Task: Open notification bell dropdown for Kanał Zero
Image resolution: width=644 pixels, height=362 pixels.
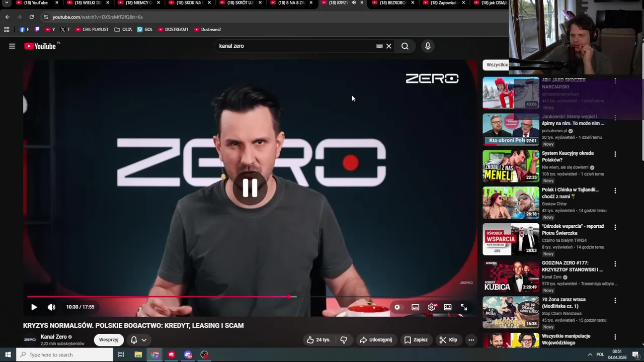Action: pyautogui.click(x=138, y=340)
